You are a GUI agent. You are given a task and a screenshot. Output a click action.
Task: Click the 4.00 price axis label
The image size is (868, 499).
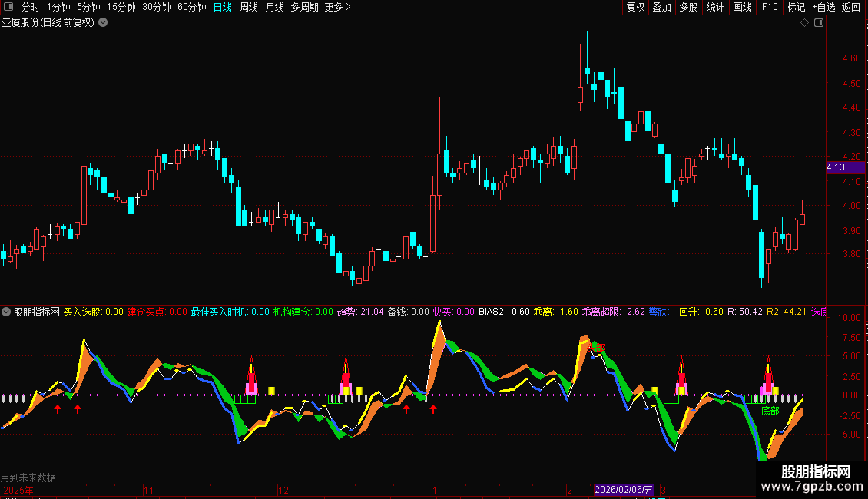[x=851, y=205]
